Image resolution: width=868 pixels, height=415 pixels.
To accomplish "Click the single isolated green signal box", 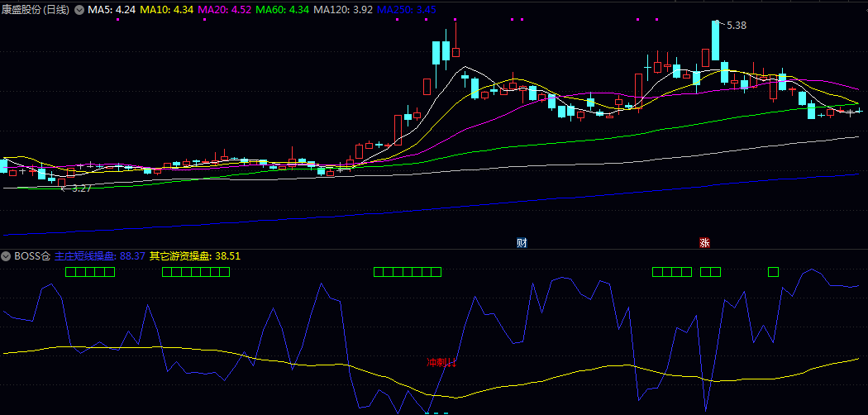I will pyautogui.click(x=773, y=272).
